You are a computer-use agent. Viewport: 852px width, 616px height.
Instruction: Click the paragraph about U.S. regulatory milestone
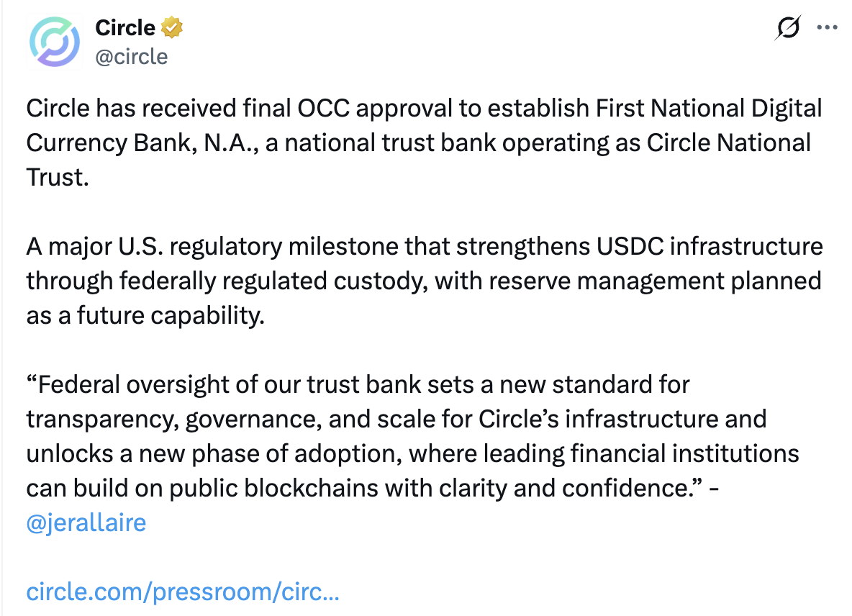pyautogui.click(x=425, y=281)
